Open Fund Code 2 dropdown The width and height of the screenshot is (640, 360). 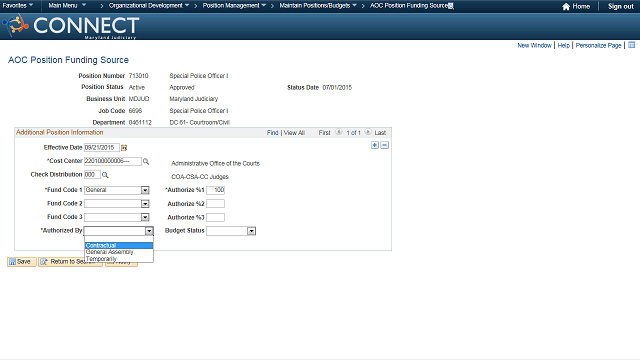145,204
